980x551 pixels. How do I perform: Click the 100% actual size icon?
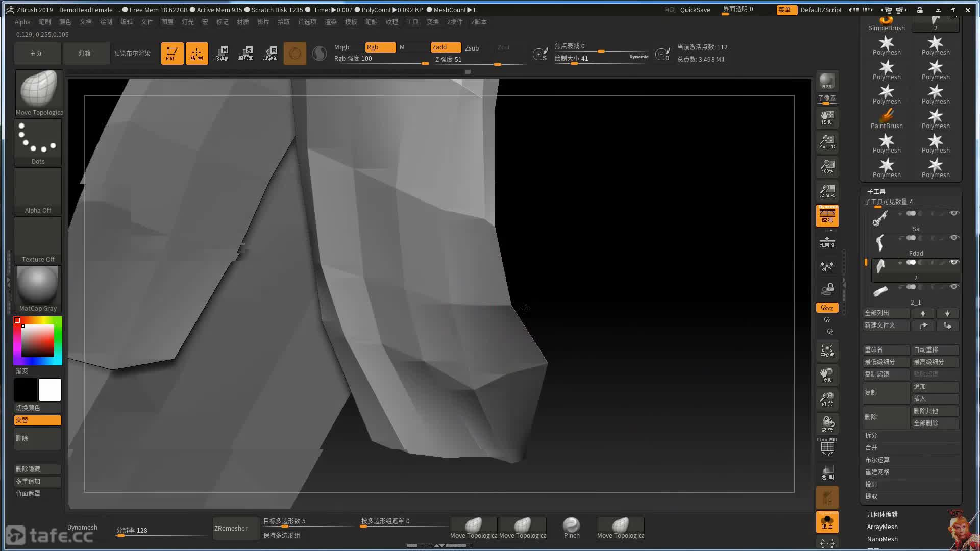coord(827,166)
